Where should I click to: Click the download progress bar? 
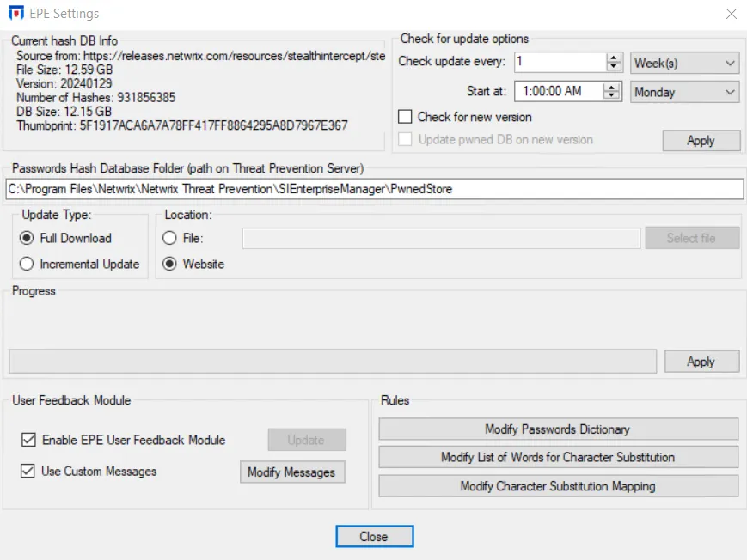click(333, 362)
